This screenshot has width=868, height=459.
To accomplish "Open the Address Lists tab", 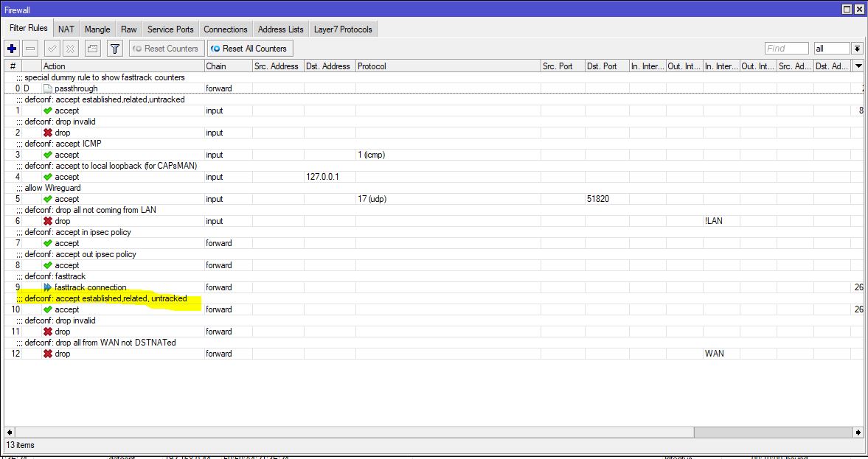I will tap(280, 29).
